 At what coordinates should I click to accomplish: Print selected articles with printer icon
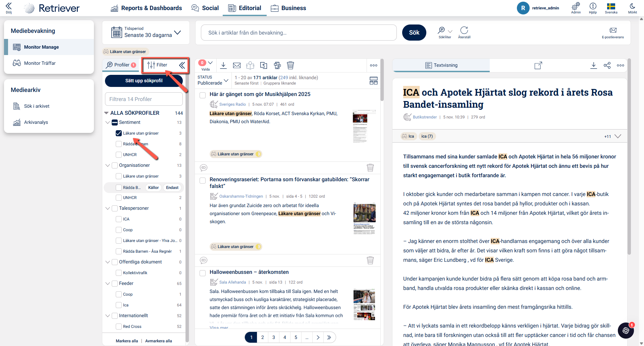pos(277,65)
